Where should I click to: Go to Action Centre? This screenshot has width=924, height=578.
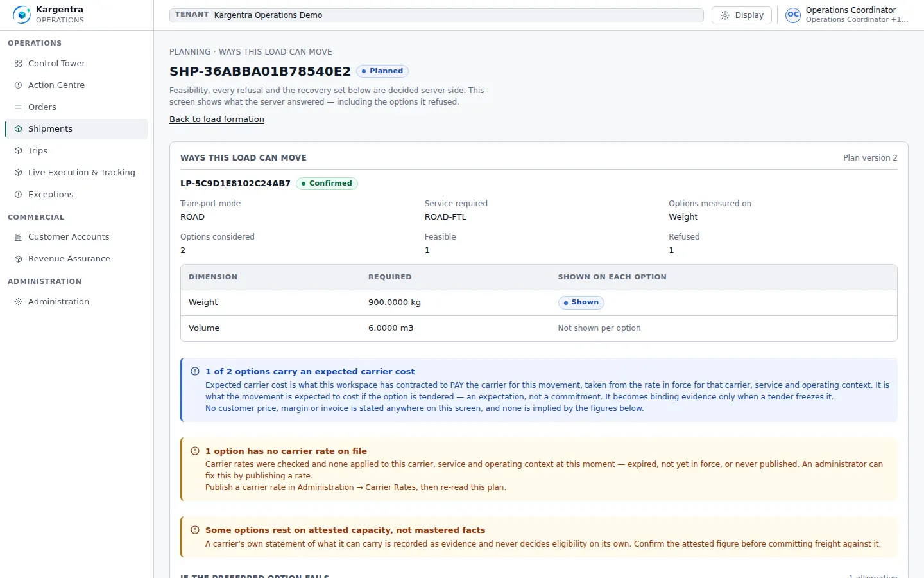click(x=76, y=85)
